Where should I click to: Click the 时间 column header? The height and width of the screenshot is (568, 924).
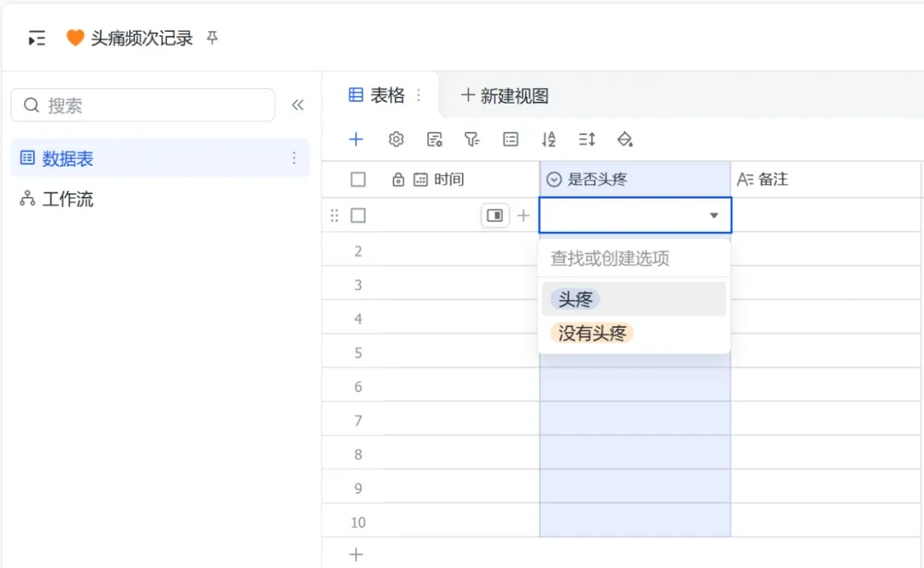(461, 179)
